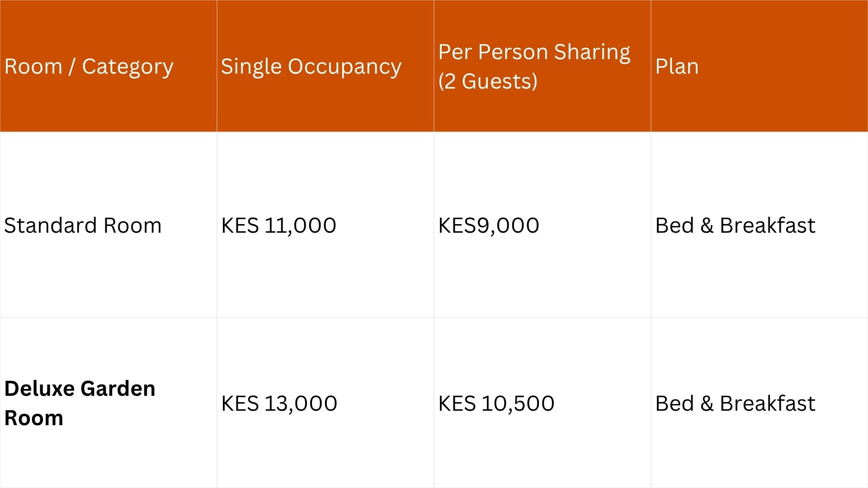Screen dimensions: 868x488
Task: Click the word Breakfast in Standard Room row
Action: tap(767, 225)
